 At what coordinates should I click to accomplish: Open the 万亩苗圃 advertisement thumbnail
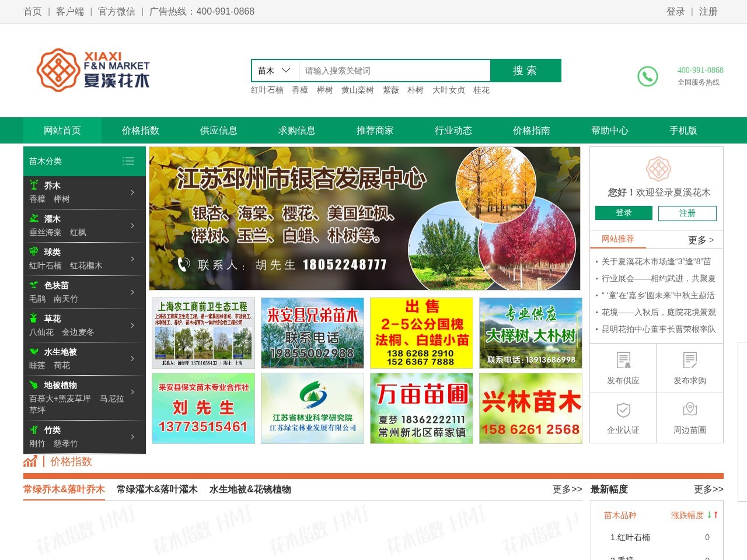click(421, 408)
